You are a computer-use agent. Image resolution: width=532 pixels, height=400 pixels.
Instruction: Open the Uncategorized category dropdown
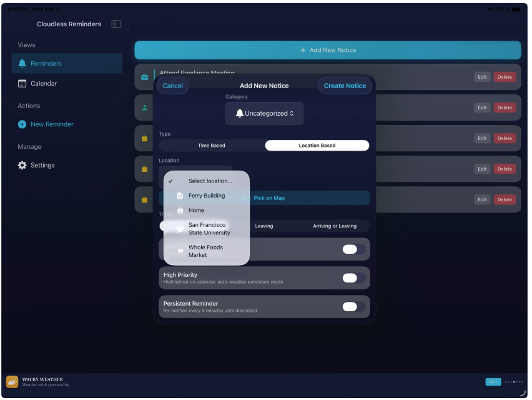pyautogui.click(x=264, y=113)
